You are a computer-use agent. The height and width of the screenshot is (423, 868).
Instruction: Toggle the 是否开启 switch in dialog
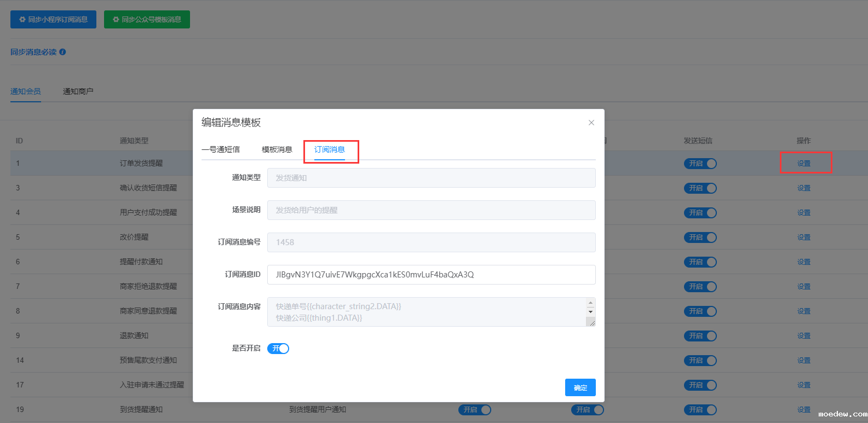click(278, 349)
